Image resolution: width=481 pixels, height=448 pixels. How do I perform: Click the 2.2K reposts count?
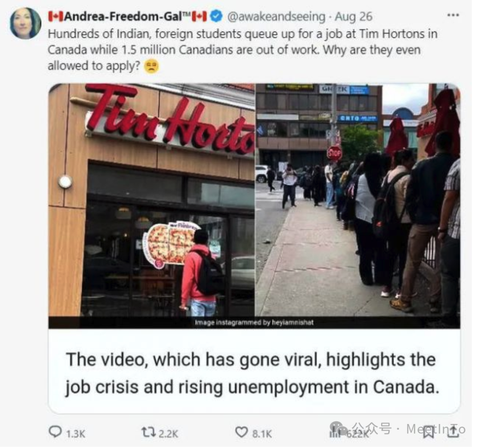coord(168,434)
